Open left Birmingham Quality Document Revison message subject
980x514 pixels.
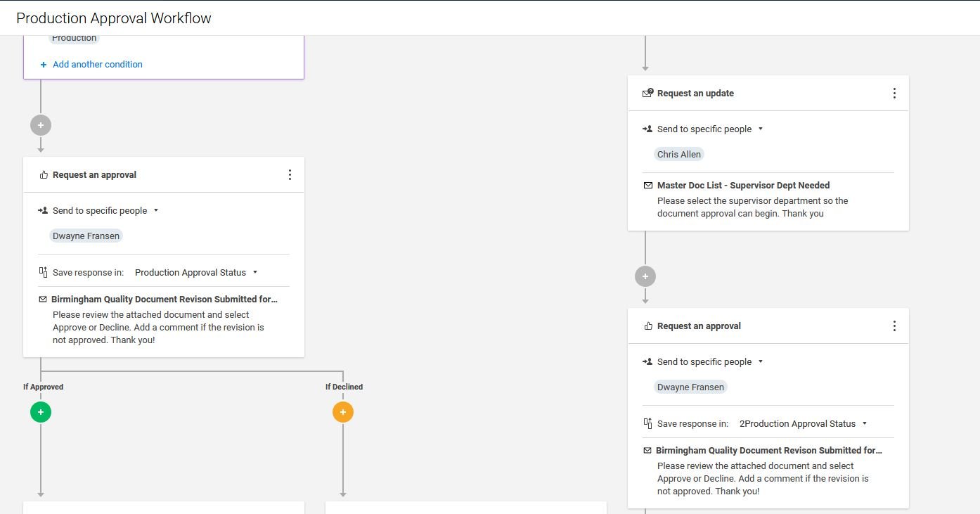tap(165, 300)
